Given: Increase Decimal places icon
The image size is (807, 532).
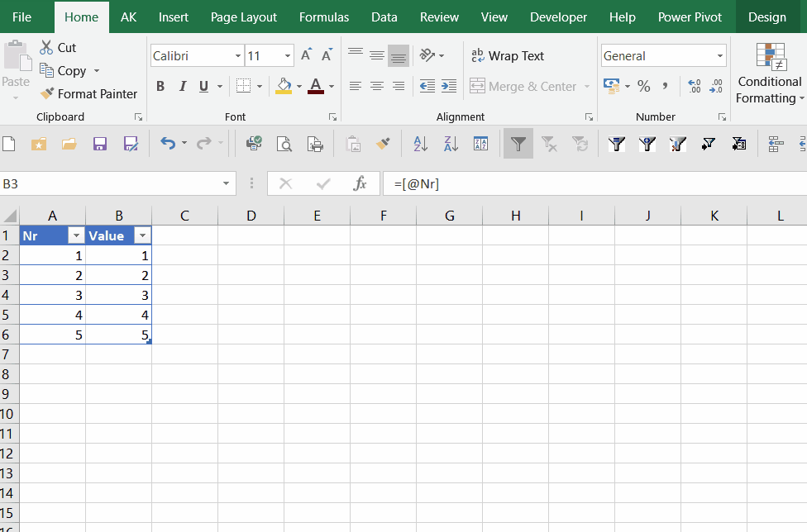Looking at the screenshot, I should pos(695,86).
